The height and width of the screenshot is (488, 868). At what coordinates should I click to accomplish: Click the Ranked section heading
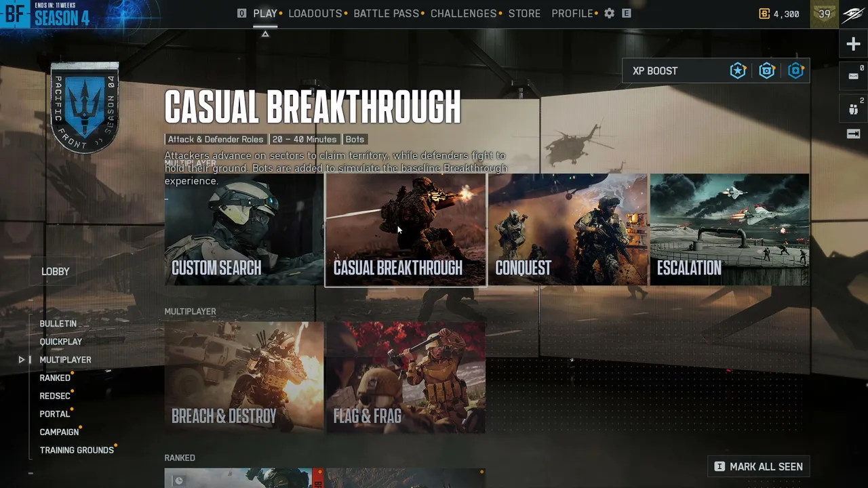pos(180,458)
